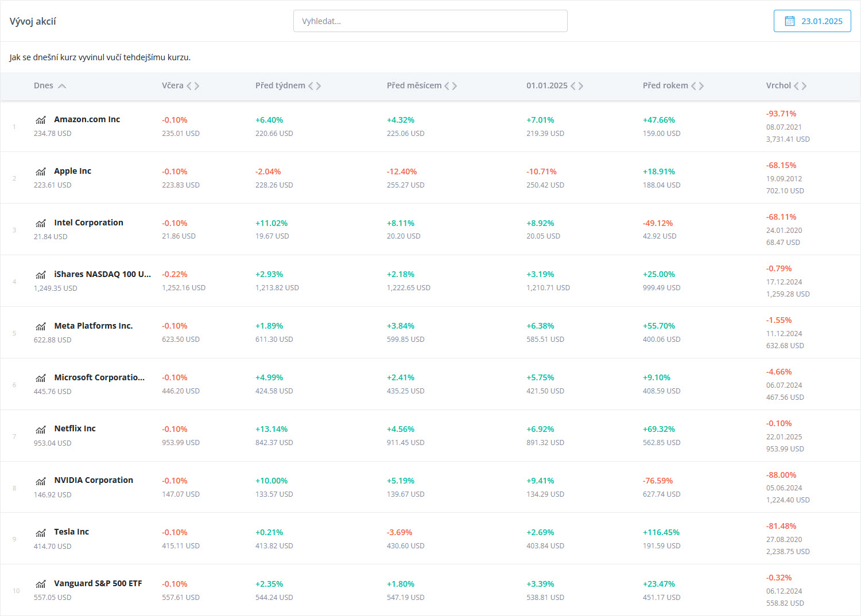Open chart icon for Meta Platforms Inc.
This screenshot has width=861, height=616.
41,326
